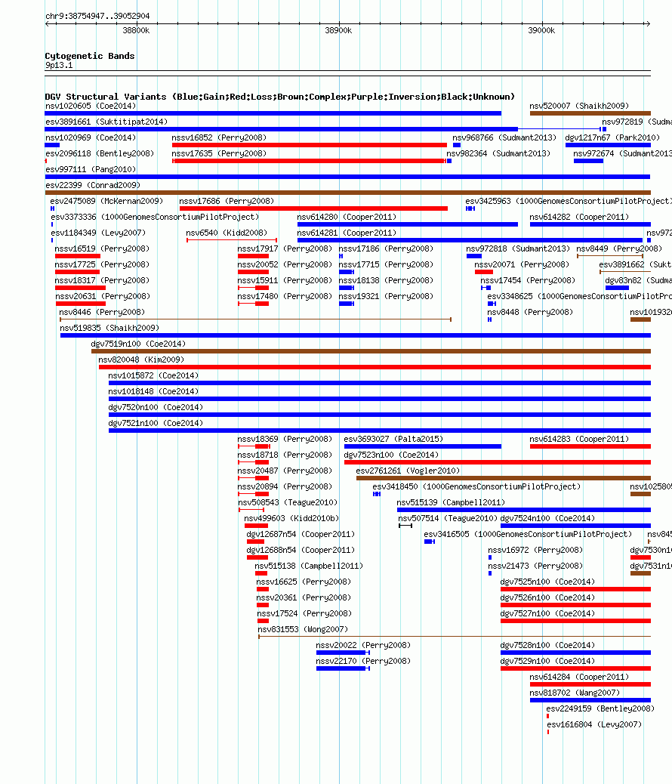Open nsv614280 (Cooper2011) variant
This screenshot has height=784, width=672.
[x=347, y=218]
